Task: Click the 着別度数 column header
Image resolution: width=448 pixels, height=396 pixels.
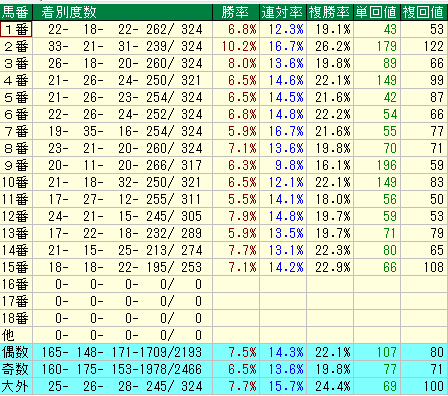Action: (x=123, y=12)
